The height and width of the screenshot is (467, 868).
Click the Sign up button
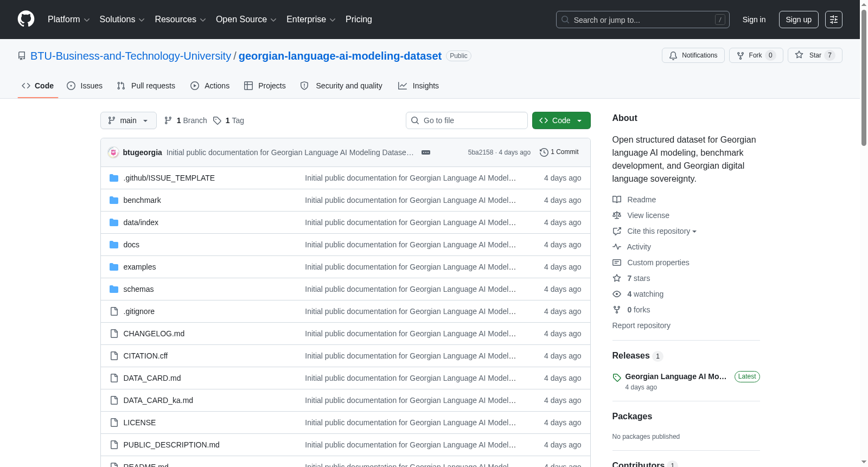point(799,20)
